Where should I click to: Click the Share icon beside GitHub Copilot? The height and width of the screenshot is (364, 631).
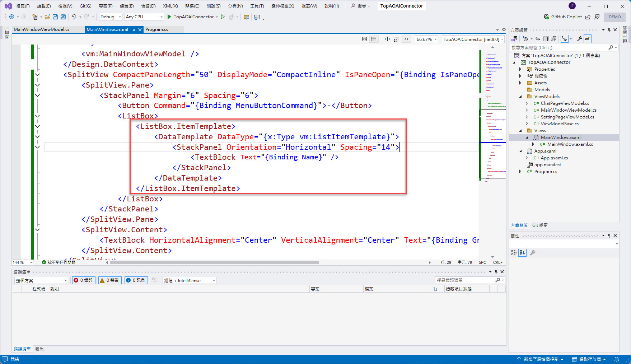pyautogui.click(x=588, y=17)
